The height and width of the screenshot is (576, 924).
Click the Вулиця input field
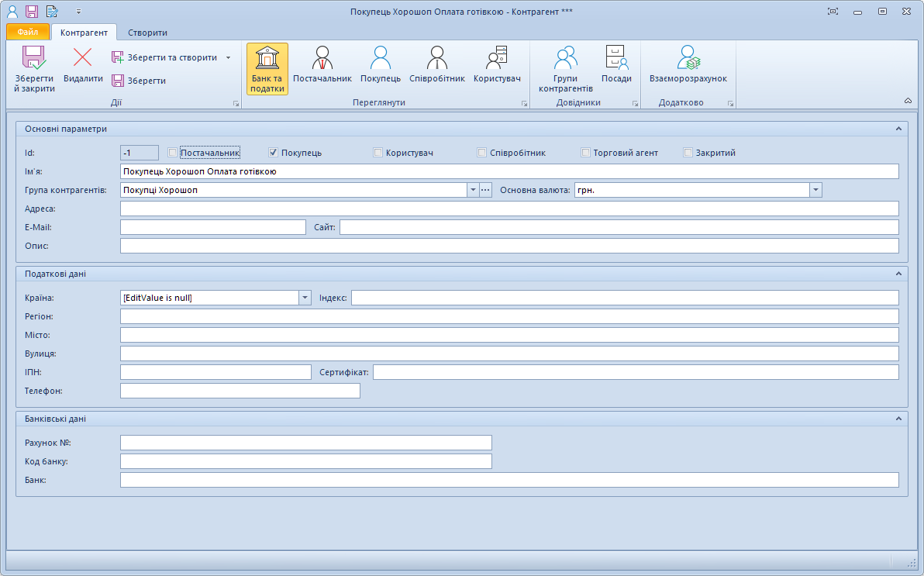coord(509,354)
